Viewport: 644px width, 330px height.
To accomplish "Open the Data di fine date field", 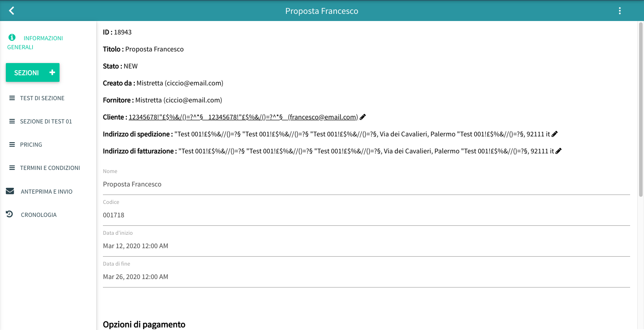I will pyautogui.click(x=366, y=277).
